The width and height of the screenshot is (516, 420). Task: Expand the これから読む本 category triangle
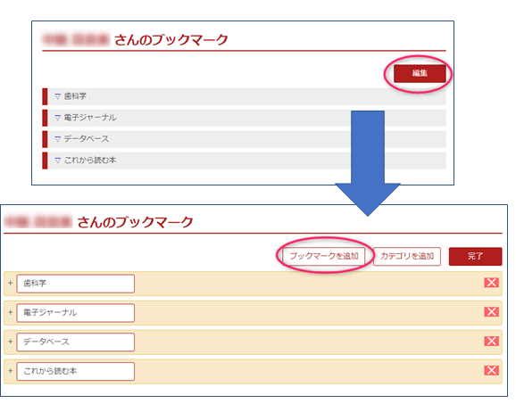pos(58,161)
